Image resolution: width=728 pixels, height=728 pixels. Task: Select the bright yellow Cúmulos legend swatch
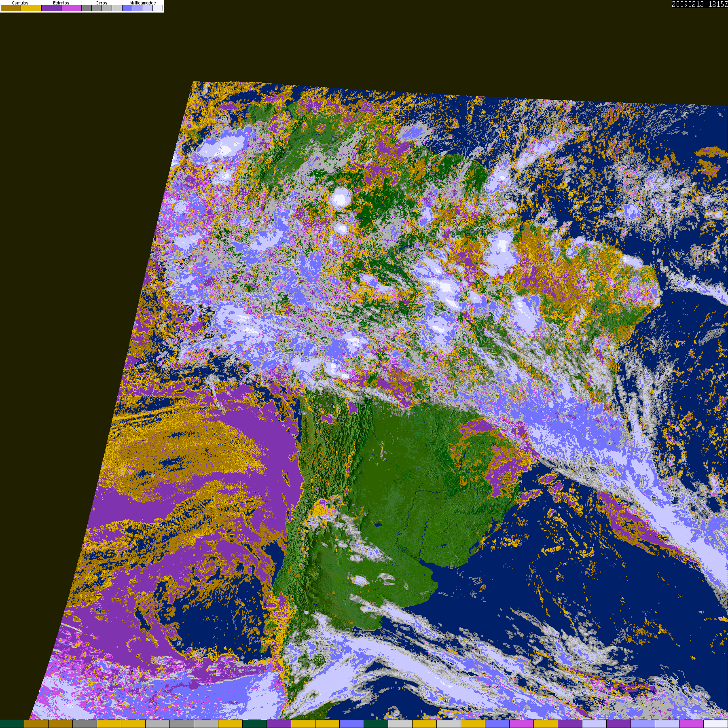click(x=31, y=8)
